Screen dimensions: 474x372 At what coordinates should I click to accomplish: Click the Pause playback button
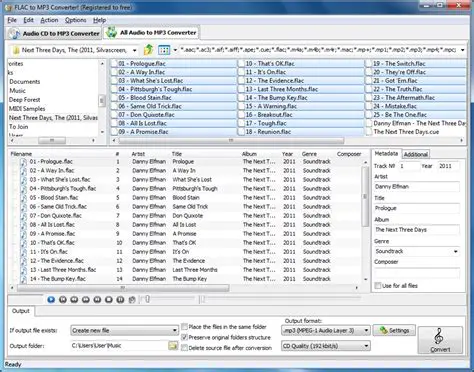point(120,300)
